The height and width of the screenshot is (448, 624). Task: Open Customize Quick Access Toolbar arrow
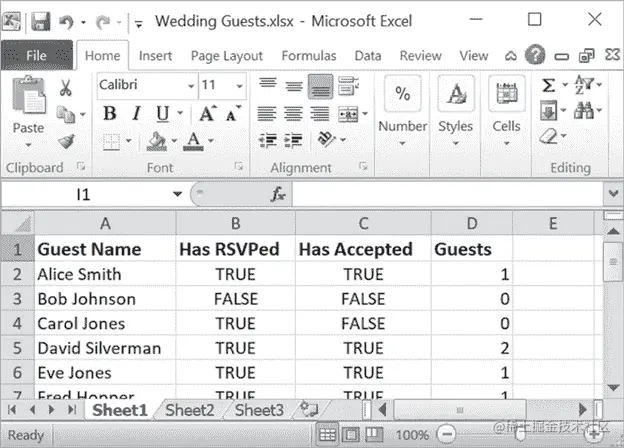[138, 24]
